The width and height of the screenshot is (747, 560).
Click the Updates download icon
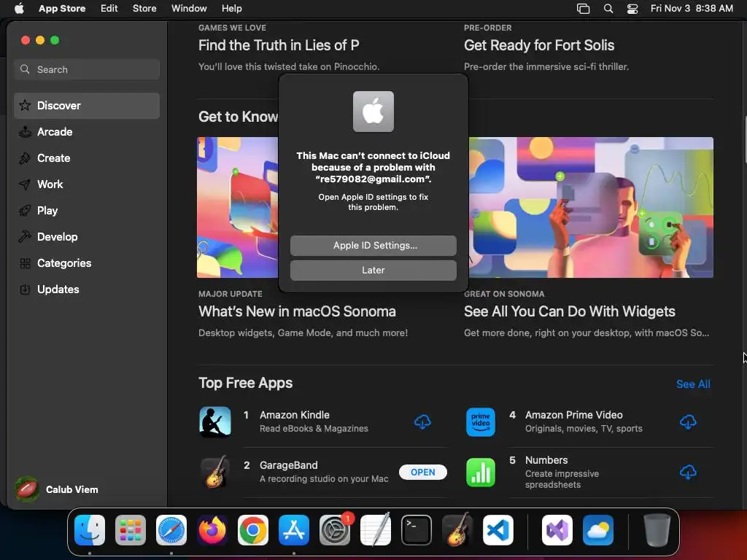pos(25,289)
